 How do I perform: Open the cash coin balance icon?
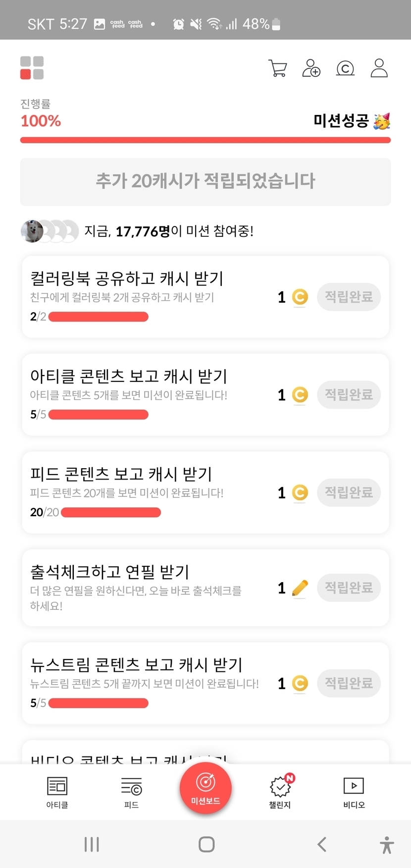[x=345, y=68]
